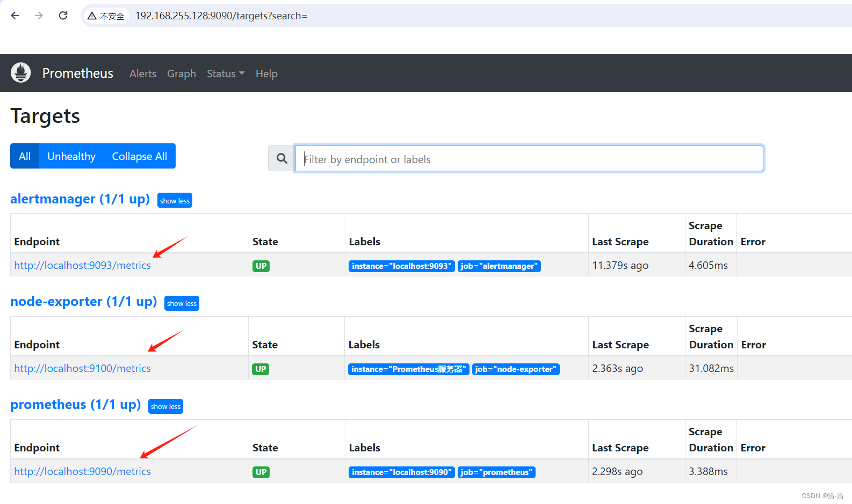
Task: Open http://localhost:9090/metrics endpoint
Action: point(83,471)
